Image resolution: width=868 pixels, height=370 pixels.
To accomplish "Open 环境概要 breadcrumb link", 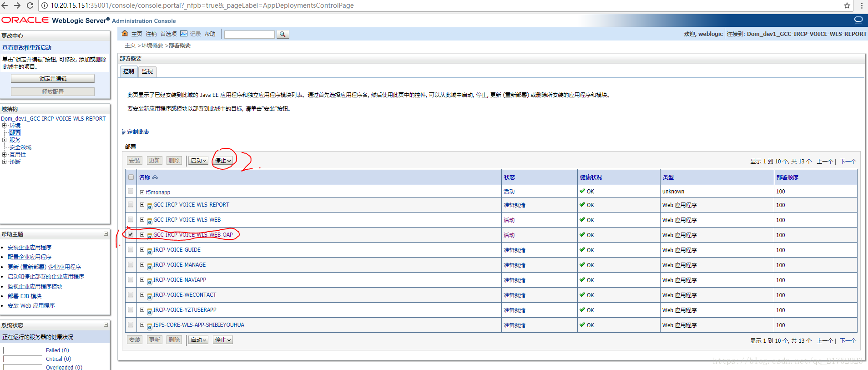I will pos(152,46).
